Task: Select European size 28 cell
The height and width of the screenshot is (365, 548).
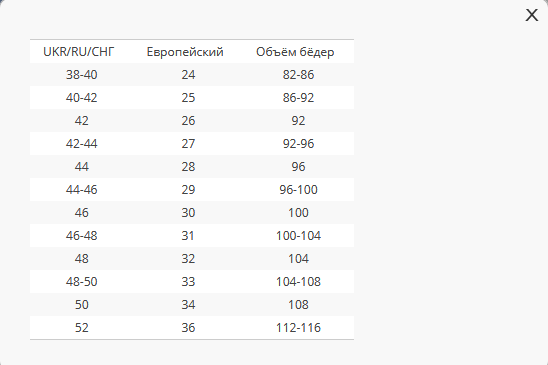Action: click(x=188, y=166)
